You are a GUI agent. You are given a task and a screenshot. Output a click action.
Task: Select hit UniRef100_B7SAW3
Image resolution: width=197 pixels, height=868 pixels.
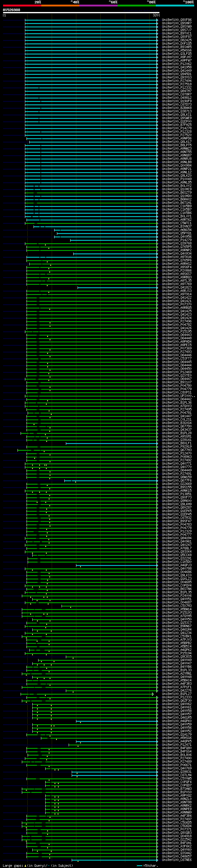(177, 789)
